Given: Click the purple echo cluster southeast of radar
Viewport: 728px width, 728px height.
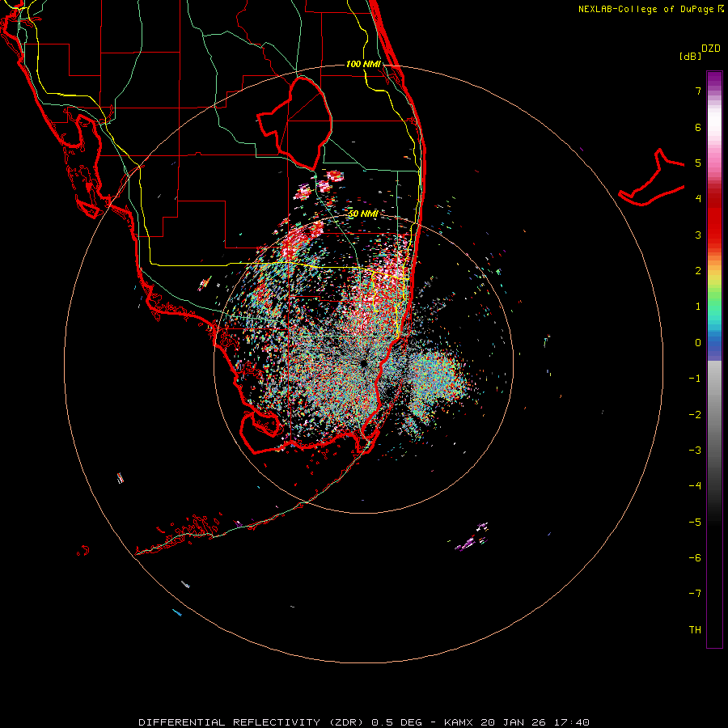Looking at the screenshot, I should (x=471, y=538).
